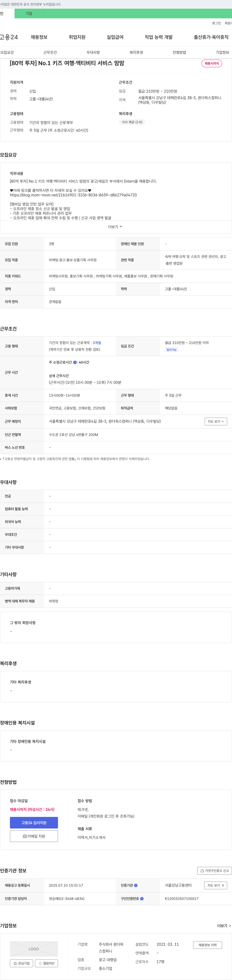Viewport: 232px width, 980px height.
Task: Click company LOGO thumbnail
Action: tap(34, 949)
